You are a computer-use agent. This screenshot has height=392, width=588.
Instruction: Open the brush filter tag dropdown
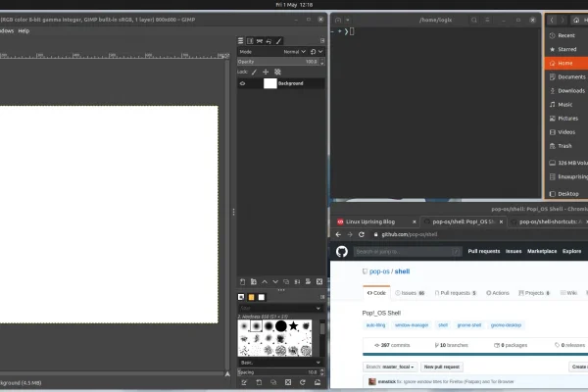(318, 308)
